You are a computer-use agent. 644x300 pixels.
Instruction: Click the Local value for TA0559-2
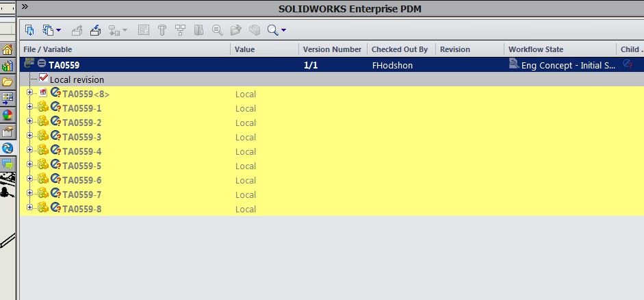(246, 123)
